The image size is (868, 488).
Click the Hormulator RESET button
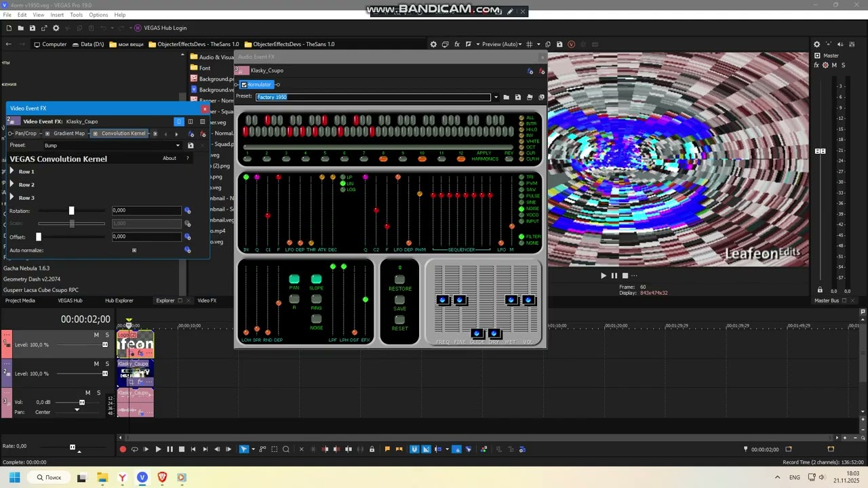400,319
